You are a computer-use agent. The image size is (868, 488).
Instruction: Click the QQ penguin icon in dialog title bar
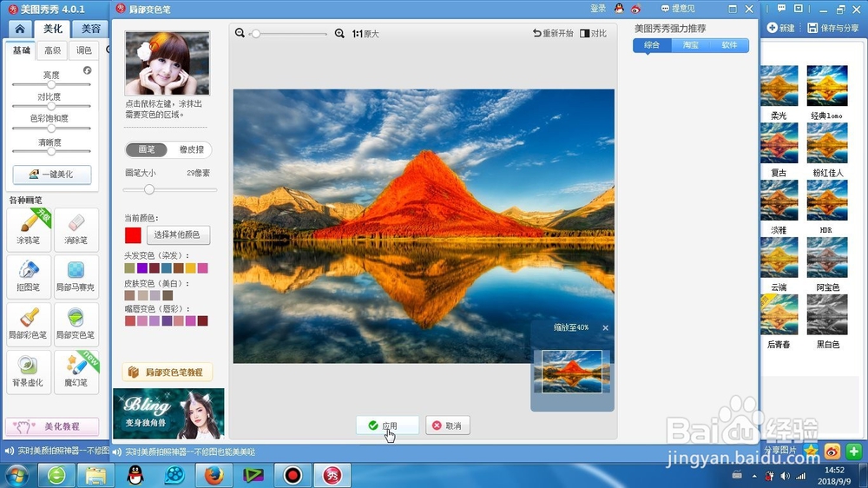point(619,9)
